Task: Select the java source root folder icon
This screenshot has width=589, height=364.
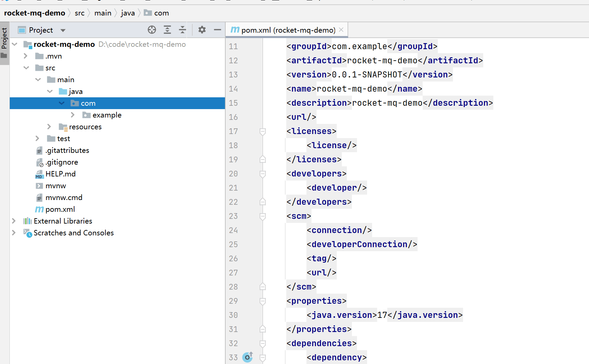Action: coord(63,91)
